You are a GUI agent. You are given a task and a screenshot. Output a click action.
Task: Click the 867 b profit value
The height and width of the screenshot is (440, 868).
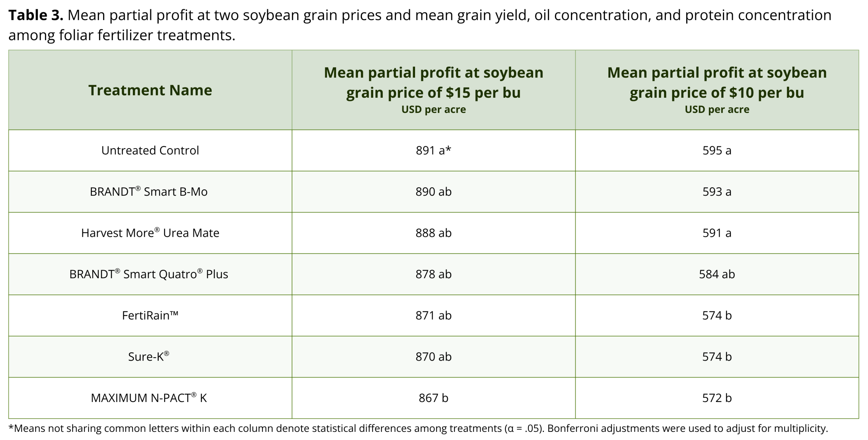(x=433, y=398)
